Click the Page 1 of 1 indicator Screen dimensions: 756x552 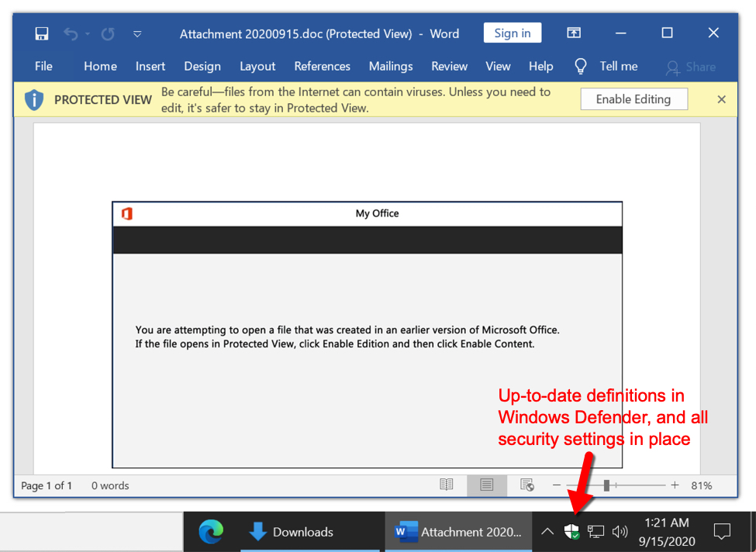pos(47,485)
